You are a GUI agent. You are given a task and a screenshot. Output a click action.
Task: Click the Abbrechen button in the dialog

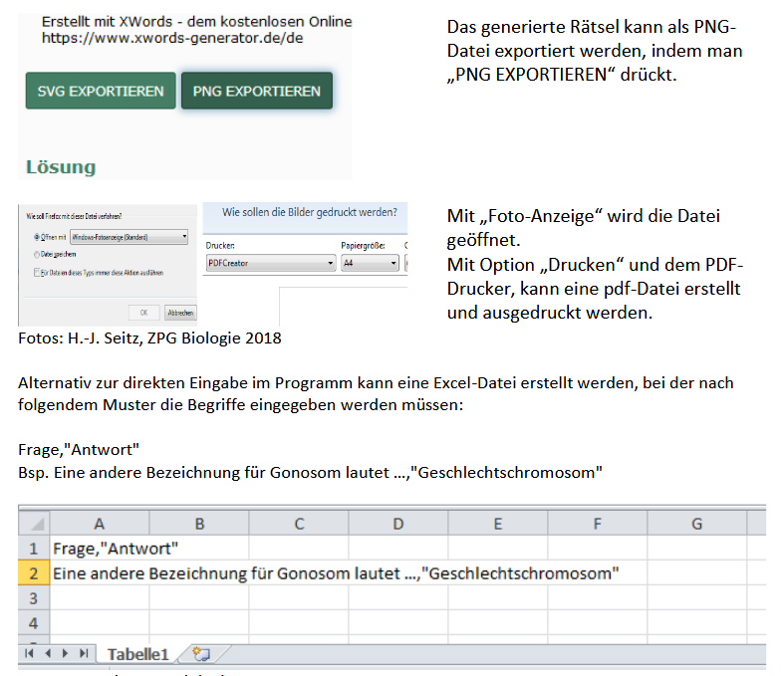(x=179, y=312)
